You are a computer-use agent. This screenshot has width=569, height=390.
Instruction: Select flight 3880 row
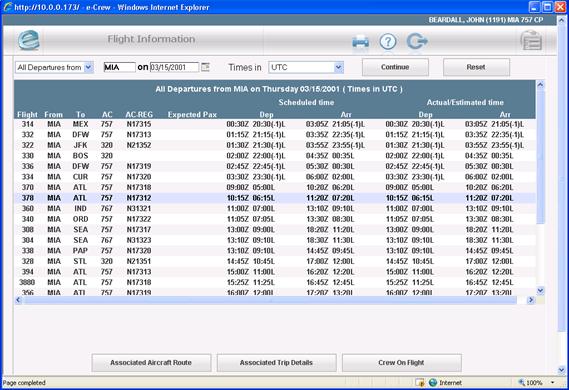point(275,282)
